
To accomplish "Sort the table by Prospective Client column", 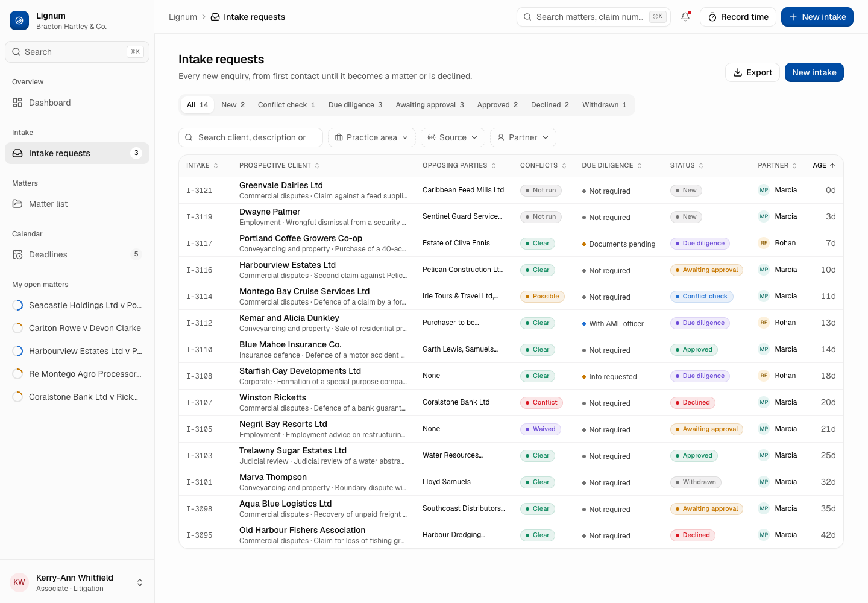I will pos(279,166).
